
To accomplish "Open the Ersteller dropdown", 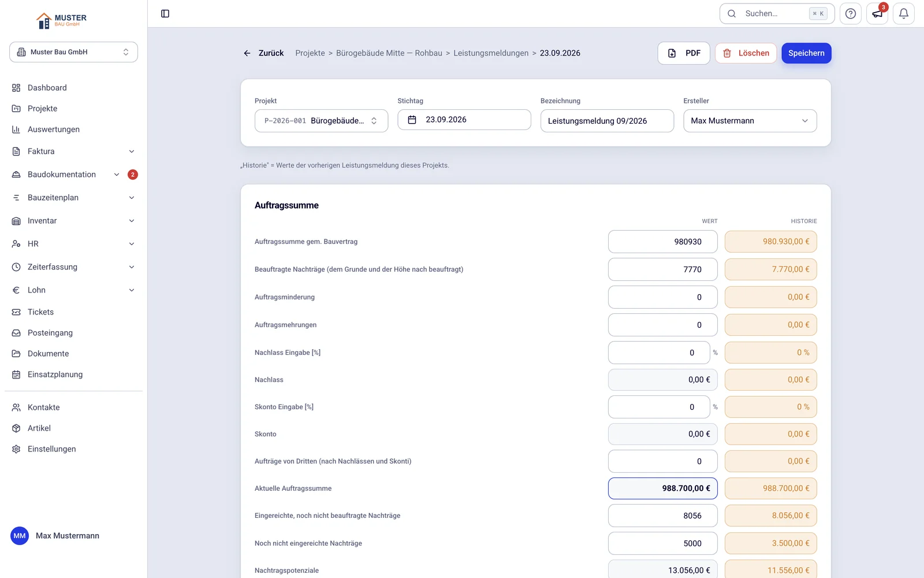I will (x=750, y=121).
